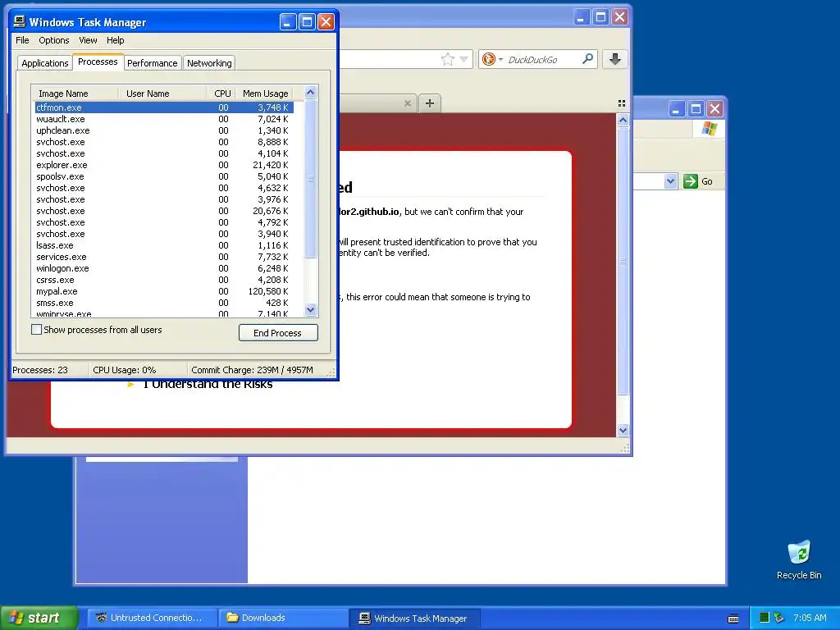
Task: Click the 7:05 AM system clock
Action: (810, 618)
